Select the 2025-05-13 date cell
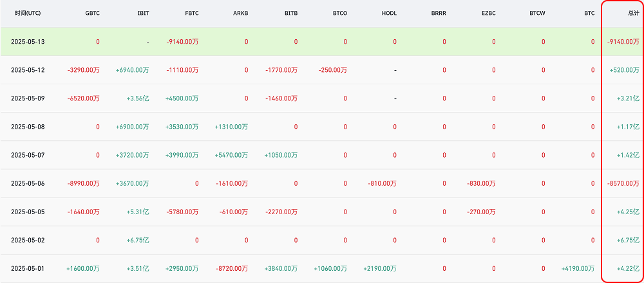 pyautogui.click(x=28, y=41)
